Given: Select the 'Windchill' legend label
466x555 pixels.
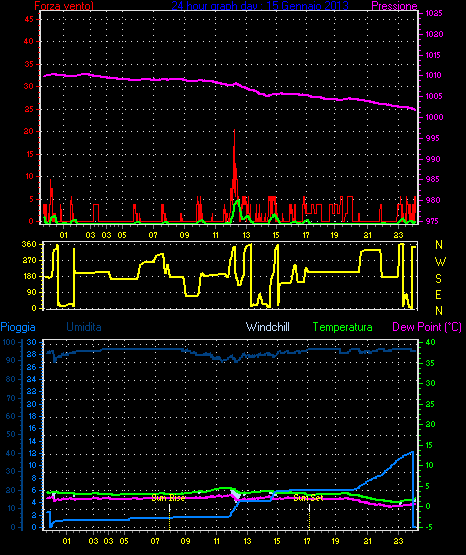Looking at the screenshot, I should click(x=267, y=327).
